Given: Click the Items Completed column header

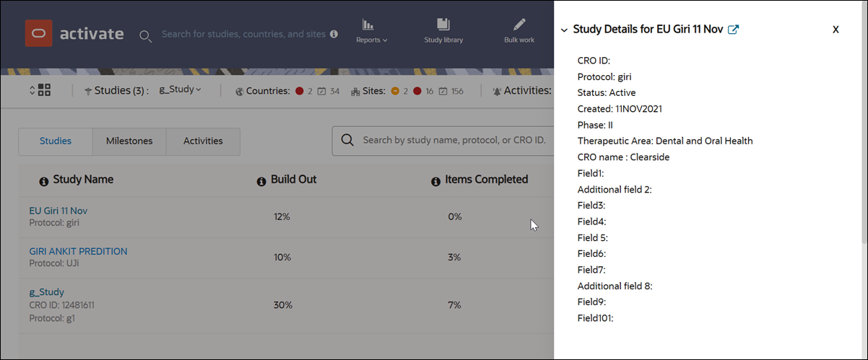Looking at the screenshot, I should click(486, 180).
